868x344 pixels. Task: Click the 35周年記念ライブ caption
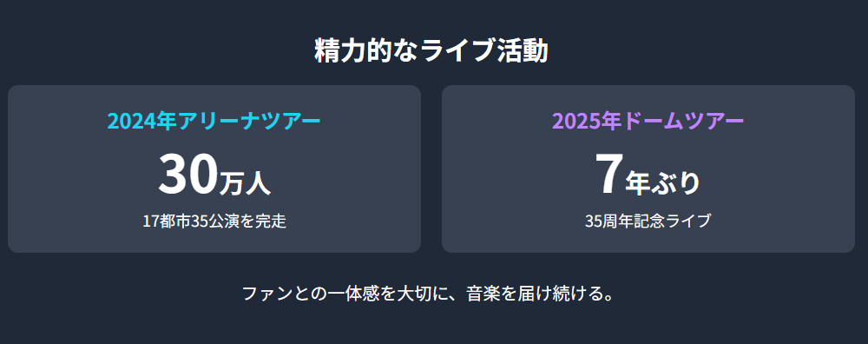(648, 221)
